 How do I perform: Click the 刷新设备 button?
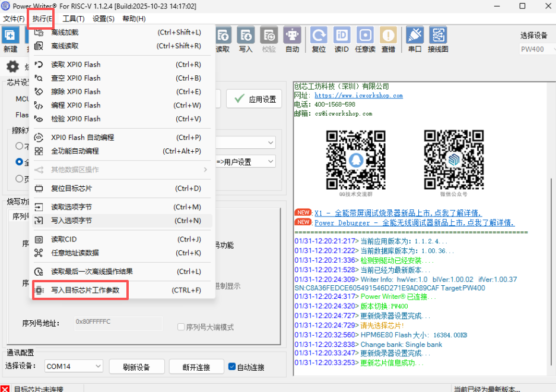tap(136, 366)
